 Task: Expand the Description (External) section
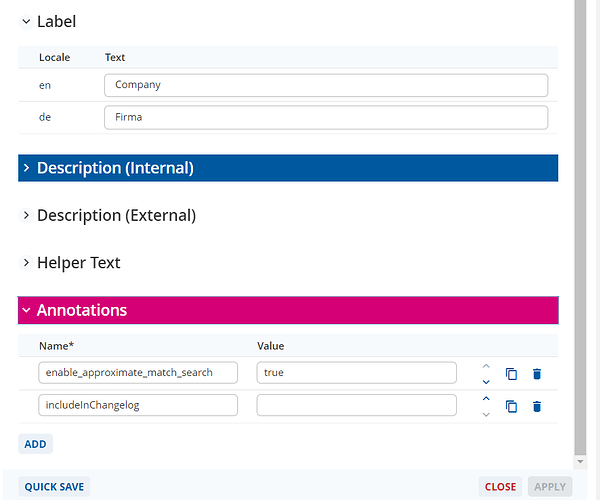coord(26,215)
